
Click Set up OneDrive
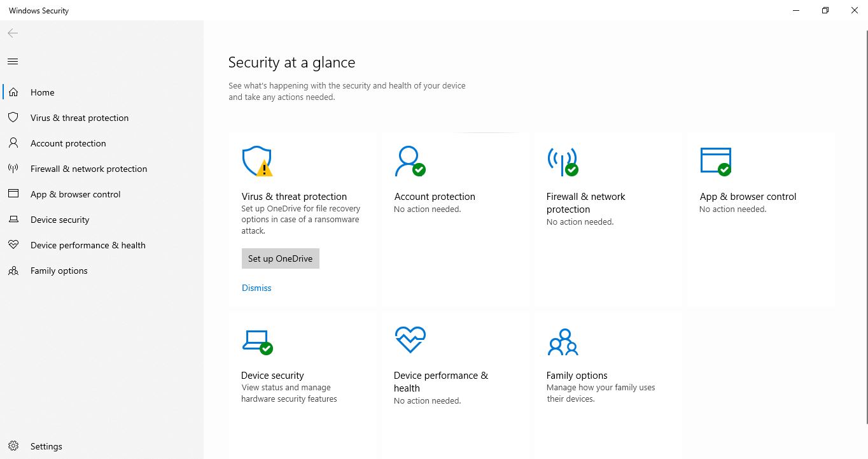tap(280, 258)
